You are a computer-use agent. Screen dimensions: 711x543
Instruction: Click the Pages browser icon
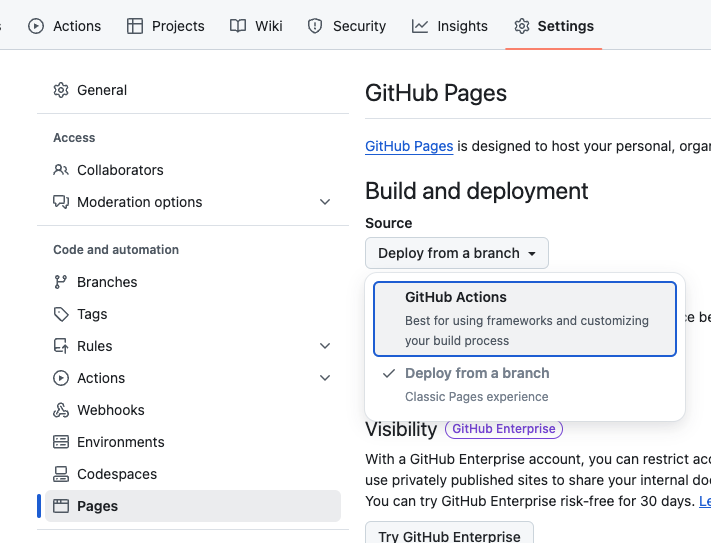61,506
